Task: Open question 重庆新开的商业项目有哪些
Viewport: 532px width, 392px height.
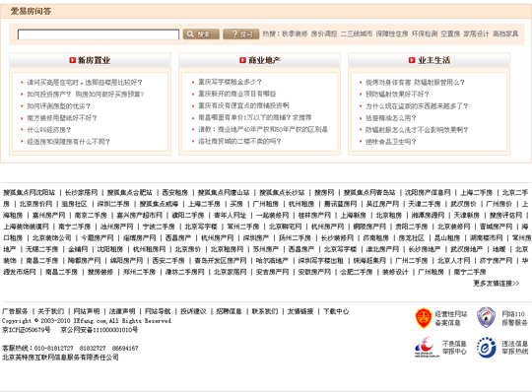Action: (x=237, y=94)
